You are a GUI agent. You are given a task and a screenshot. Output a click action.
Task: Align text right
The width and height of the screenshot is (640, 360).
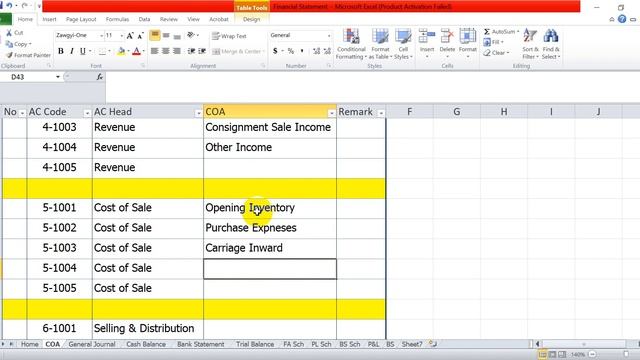pos(177,51)
